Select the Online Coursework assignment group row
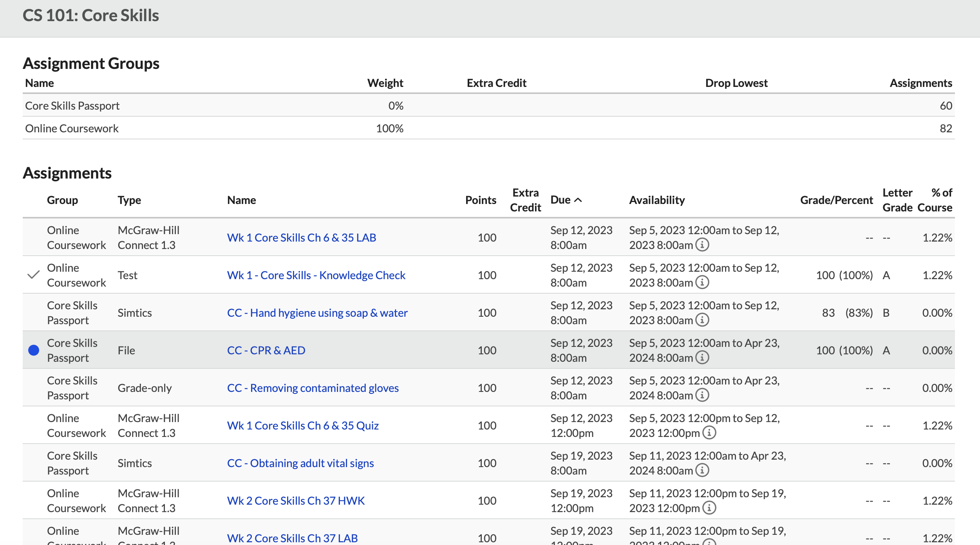 pyautogui.click(x=72, y=128)
